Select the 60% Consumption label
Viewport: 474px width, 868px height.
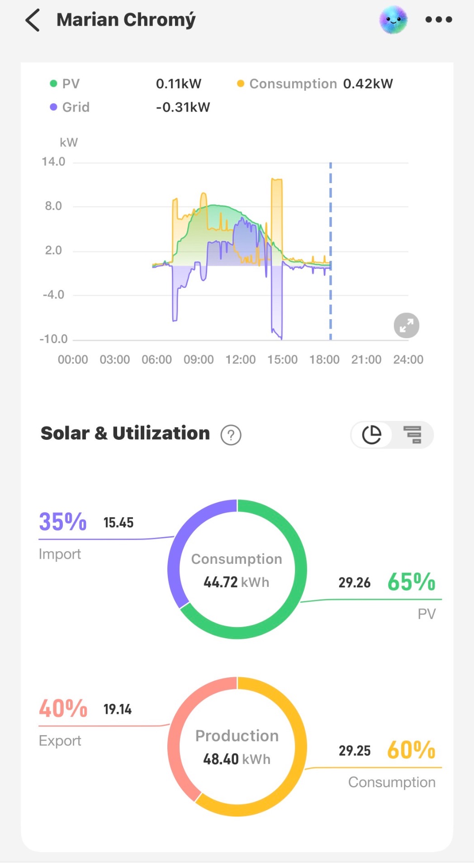pyautogui.click(x=411, y=750)
